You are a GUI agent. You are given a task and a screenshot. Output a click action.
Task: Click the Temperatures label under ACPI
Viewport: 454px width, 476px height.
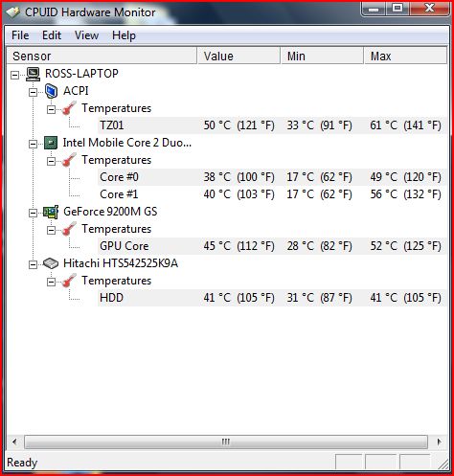pos(116,108)
